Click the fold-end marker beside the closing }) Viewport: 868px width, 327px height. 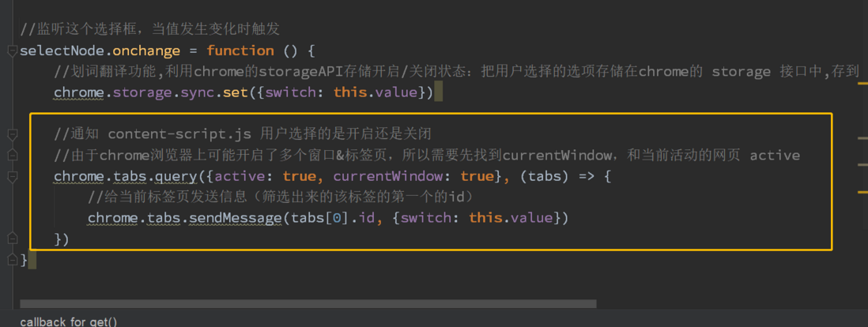[12, 239]
